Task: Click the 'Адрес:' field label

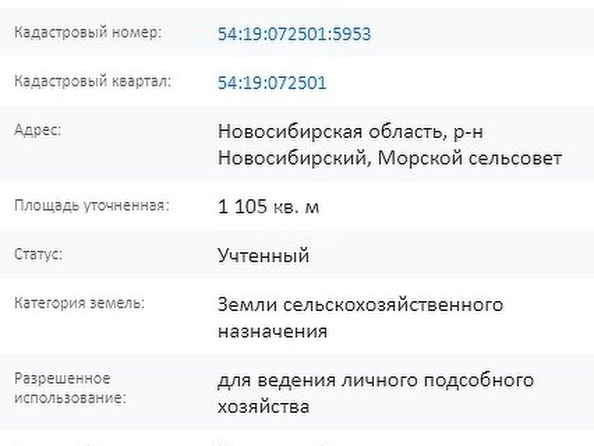Action: [38, 130]
